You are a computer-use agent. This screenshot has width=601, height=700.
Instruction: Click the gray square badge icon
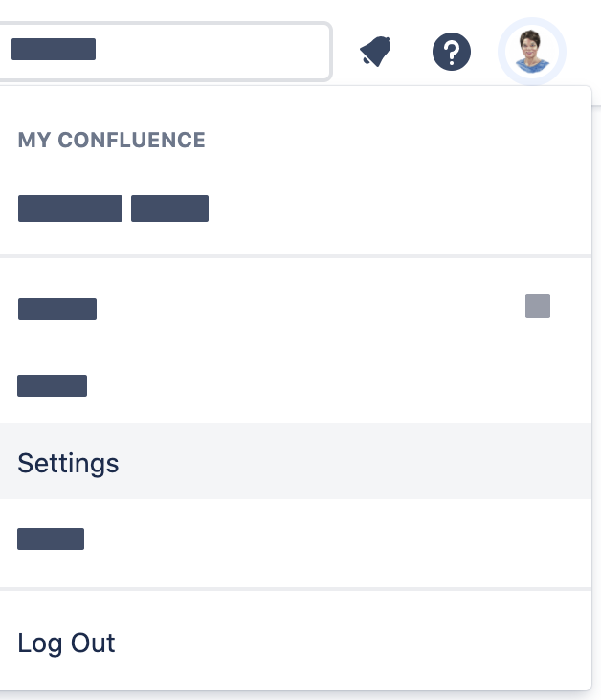tap(537, 306)
